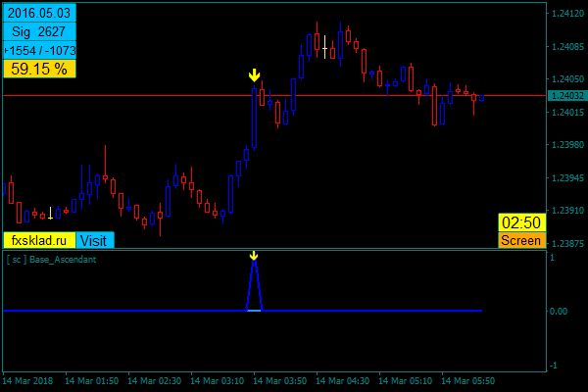
Task: Click the 1.23875 price scale value
Action: (567, 243)
